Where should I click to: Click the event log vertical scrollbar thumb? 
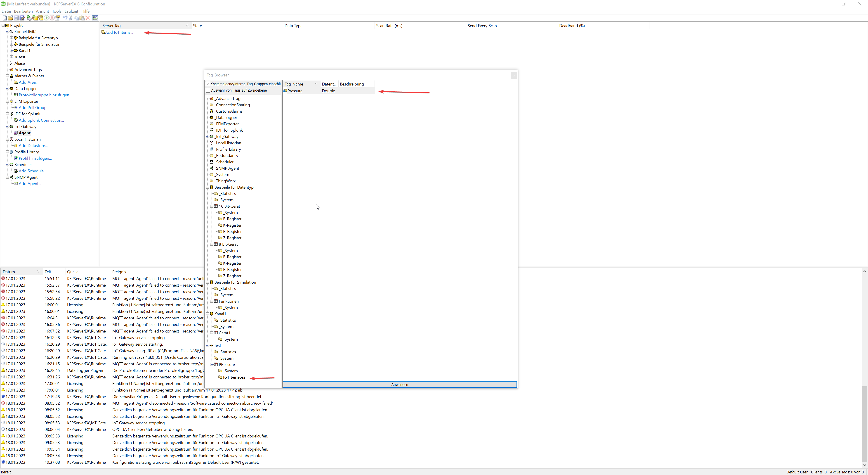(x=864, y=424)
